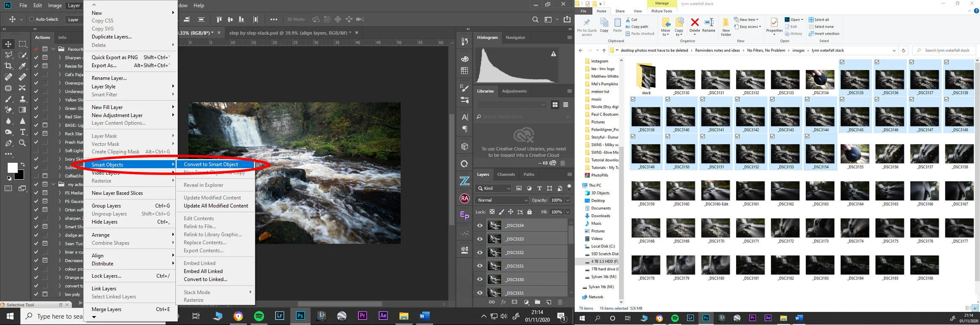Viewport: 980px width, 325px height.
Task: Open the New item dropdown in Explorer
Action: click(746, 19)
